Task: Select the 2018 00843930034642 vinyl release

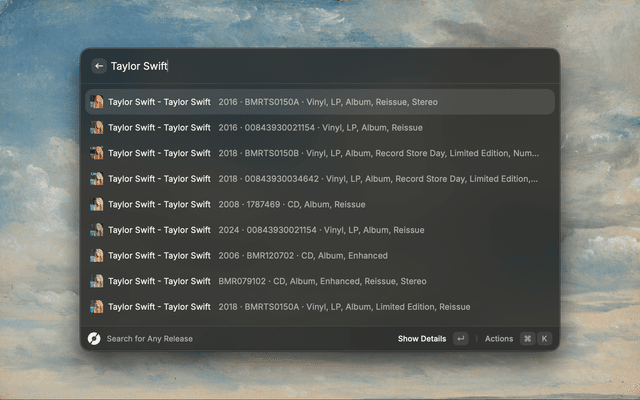Action: (x=320, y=179)
